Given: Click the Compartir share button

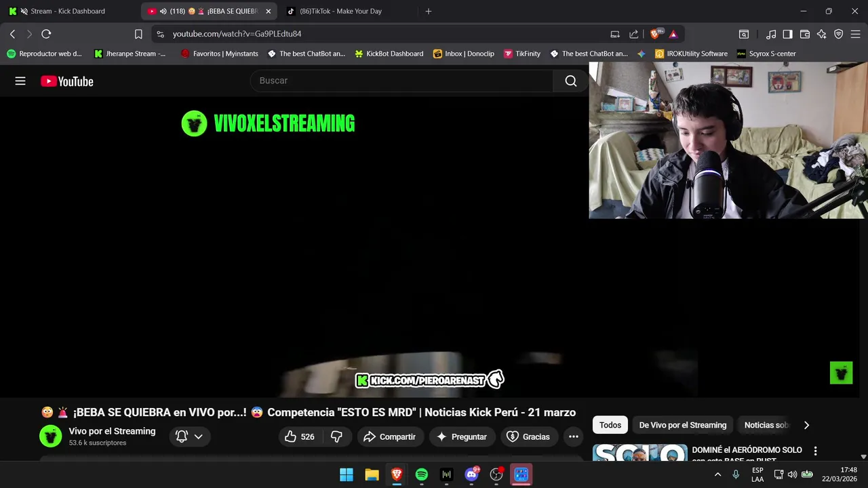Looking at the screenshot, I should pos(390,436).
